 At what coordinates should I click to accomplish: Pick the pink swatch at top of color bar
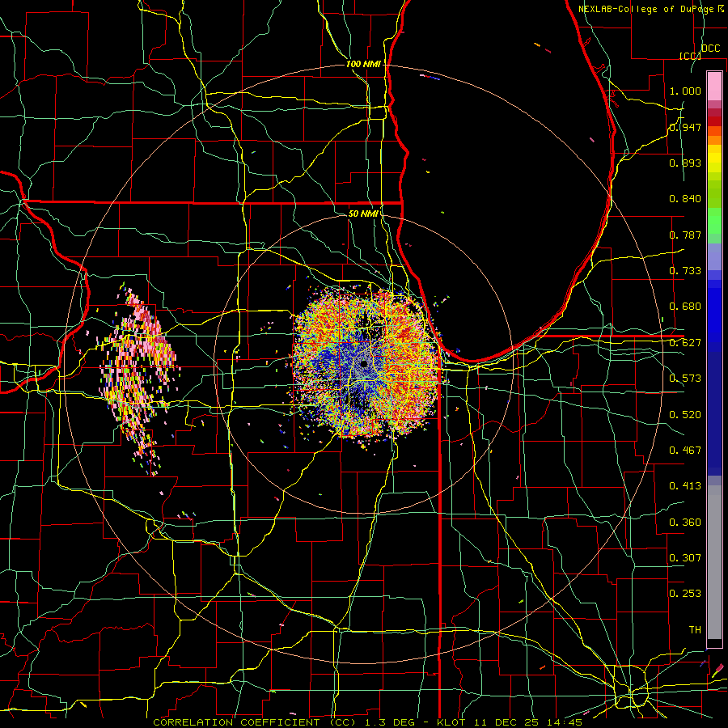click(714, 86)
